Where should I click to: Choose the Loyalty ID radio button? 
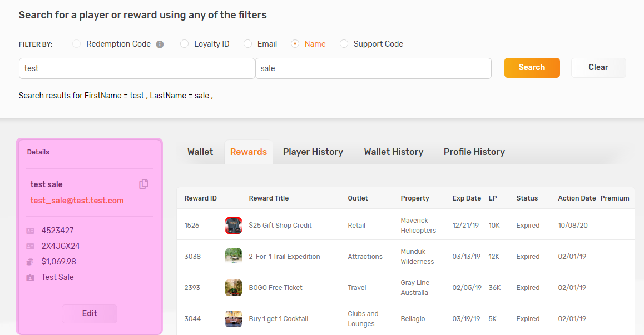click(x=185, y=44)
